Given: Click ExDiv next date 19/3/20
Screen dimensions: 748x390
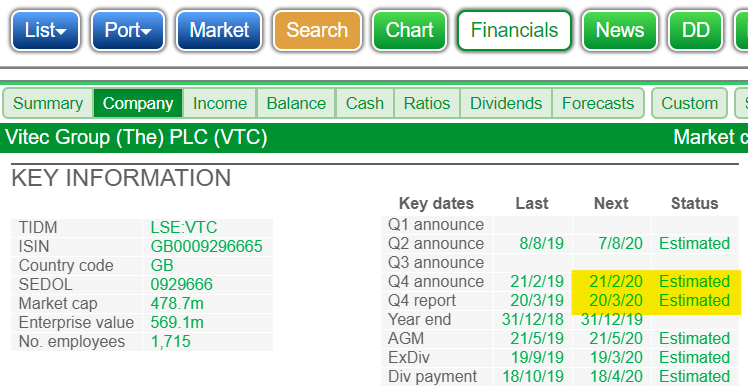Looking at the screenshot, I should tap(616, 358).
